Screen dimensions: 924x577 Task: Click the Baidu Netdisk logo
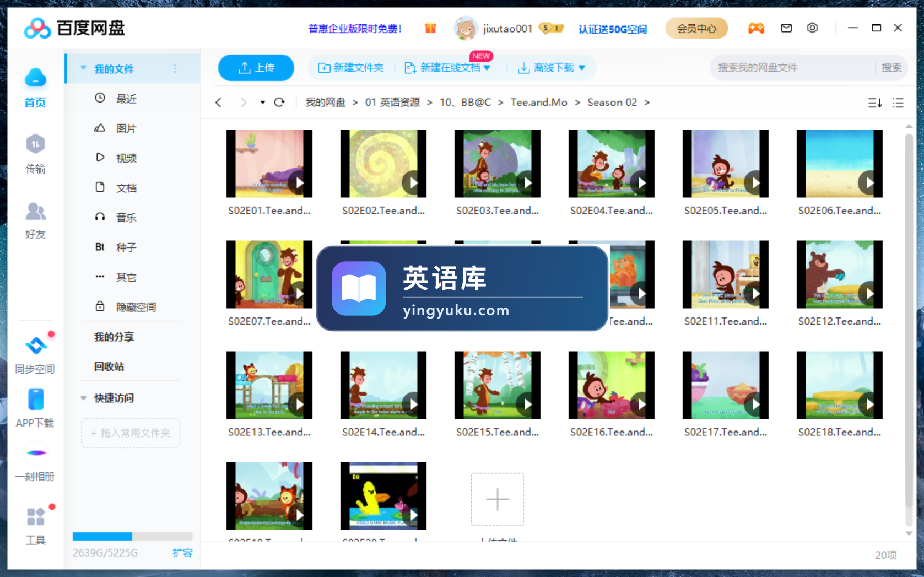[x=74, y=28]
